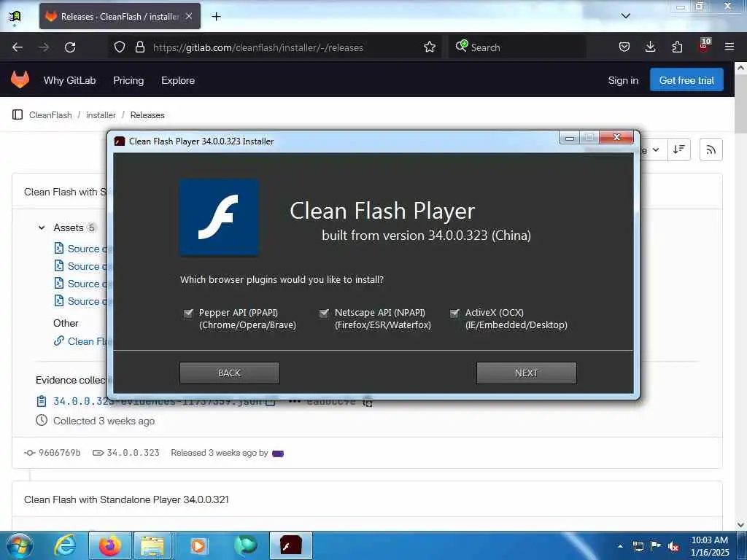Click the commit 9606769b link
The width and height of the screenshot is (747, 560).
coord(59,453)
